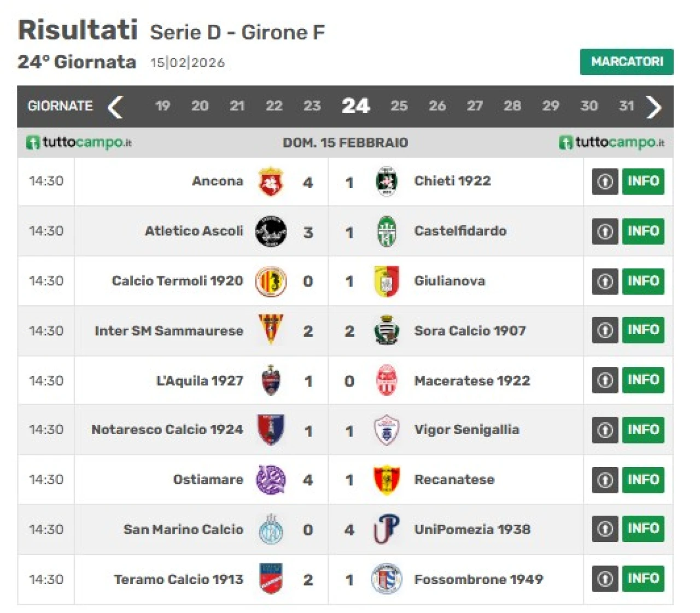Viewport: 700px width, 613px height.
Task: Open INFO for L'Aquila vs Maceratese
Action: pos(643,380)
